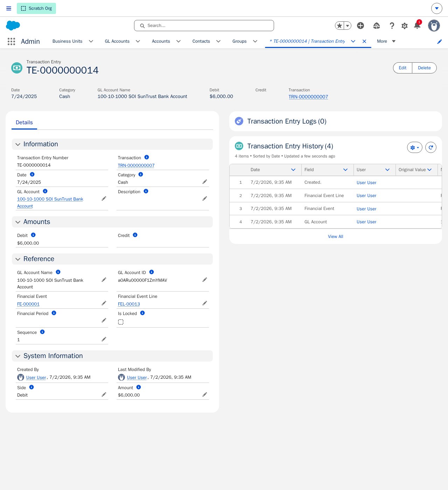Click the Favorites star icon

click(x=339, y=26)
